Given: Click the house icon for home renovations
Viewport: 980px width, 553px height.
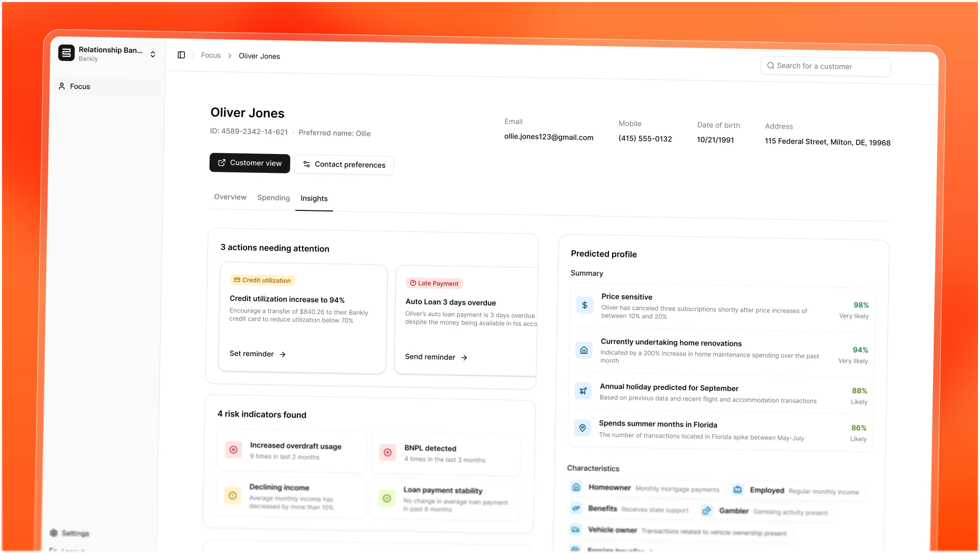Looking at the screenshot, I should coord(584,350).
